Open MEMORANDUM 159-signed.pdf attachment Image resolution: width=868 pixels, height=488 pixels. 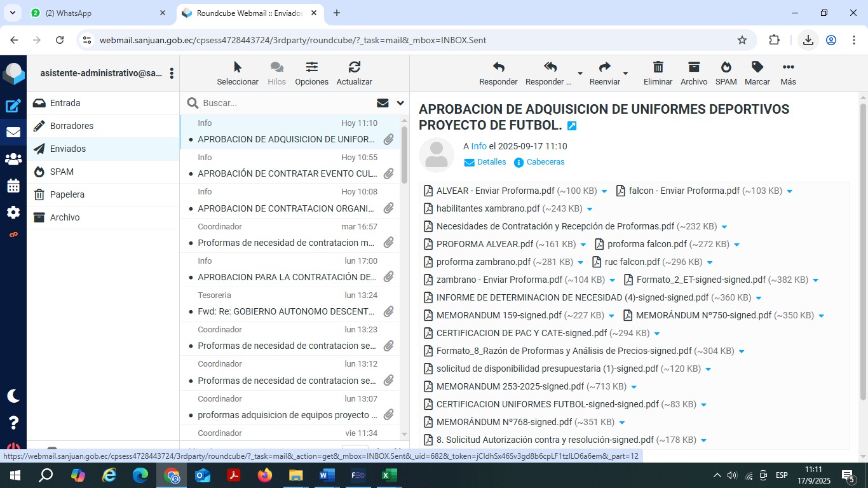pos(499,315)
